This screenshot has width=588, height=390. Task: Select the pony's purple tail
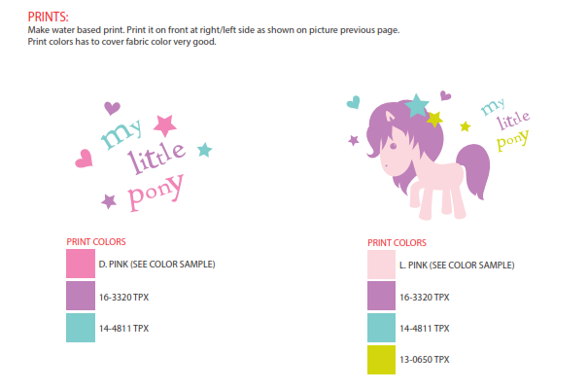tap(474, 169)
